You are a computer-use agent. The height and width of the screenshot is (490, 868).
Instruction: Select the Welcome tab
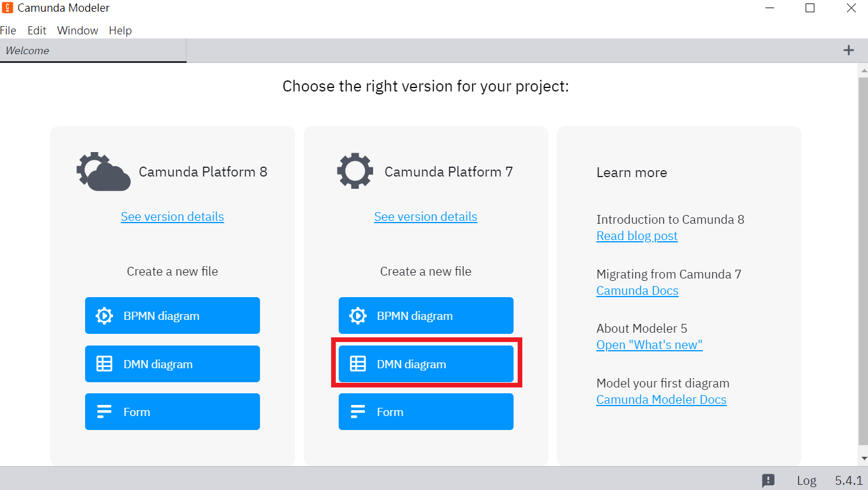(93, 51)
